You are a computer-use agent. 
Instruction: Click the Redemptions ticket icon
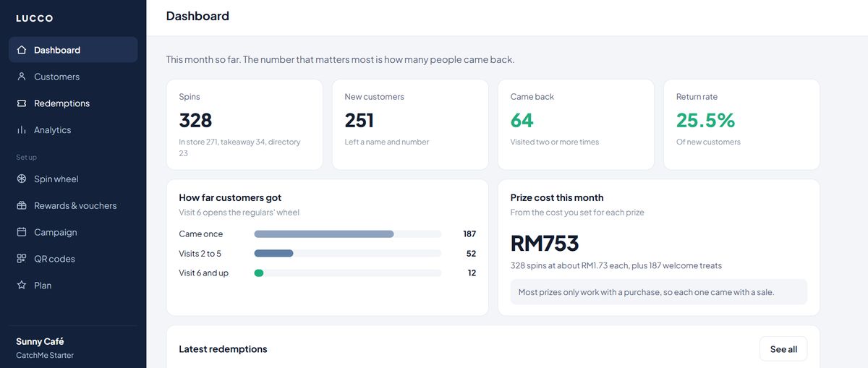(22, 103)
